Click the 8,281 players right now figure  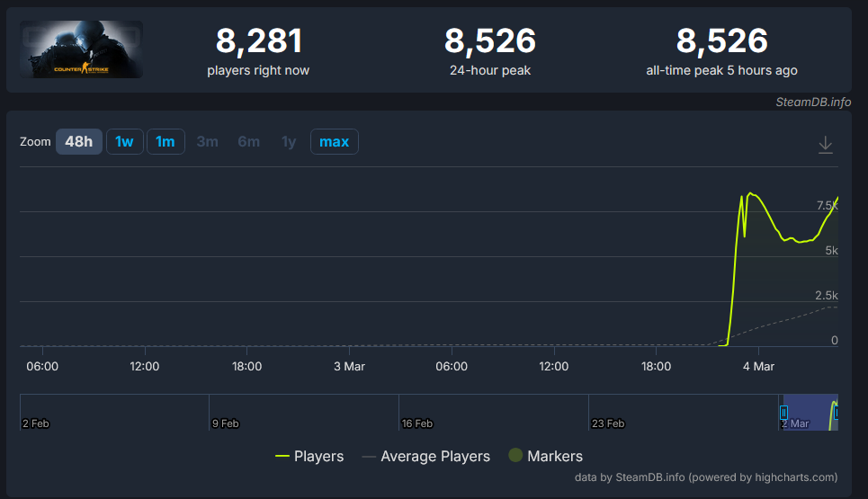tap(258, 41)
